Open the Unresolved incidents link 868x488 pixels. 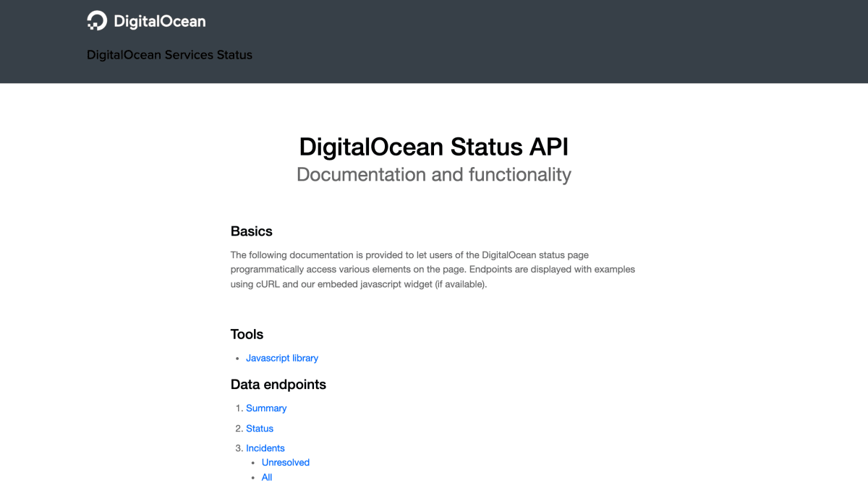point(286,463)
